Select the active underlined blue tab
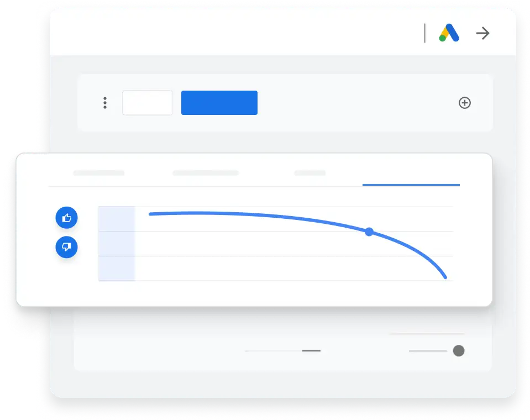This screenshot has height=420, width=530. tap(411, 185)
